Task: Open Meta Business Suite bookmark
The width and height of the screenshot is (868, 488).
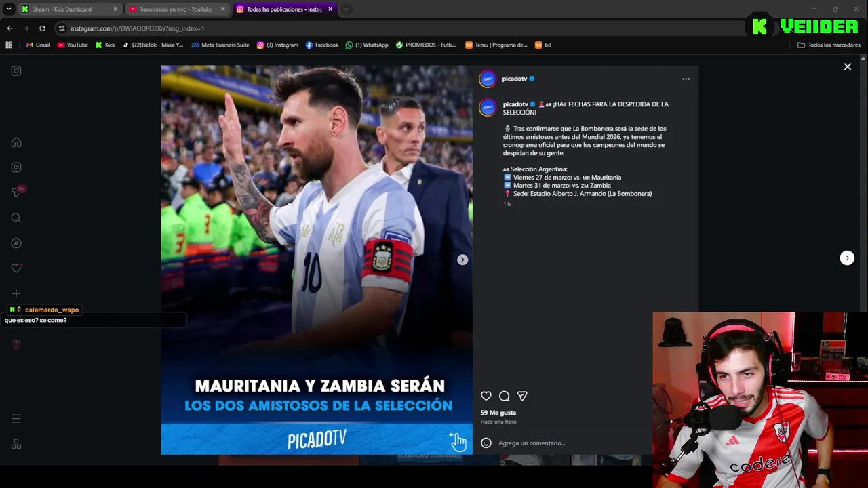Action: click(220, 45)
